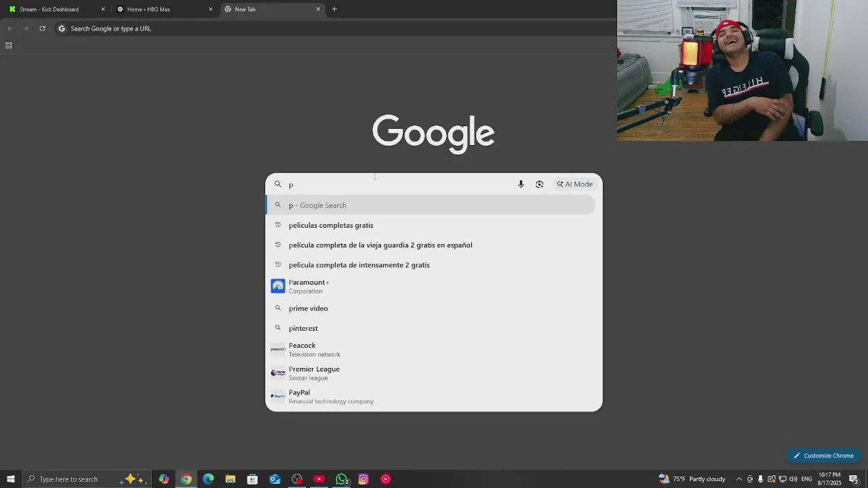Choose 'peliculas completas gratis' suggestion

click(430, 225)
